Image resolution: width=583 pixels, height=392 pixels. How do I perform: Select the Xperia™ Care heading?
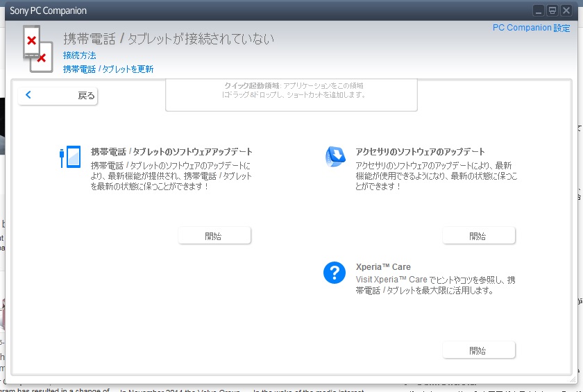(383, 267)
